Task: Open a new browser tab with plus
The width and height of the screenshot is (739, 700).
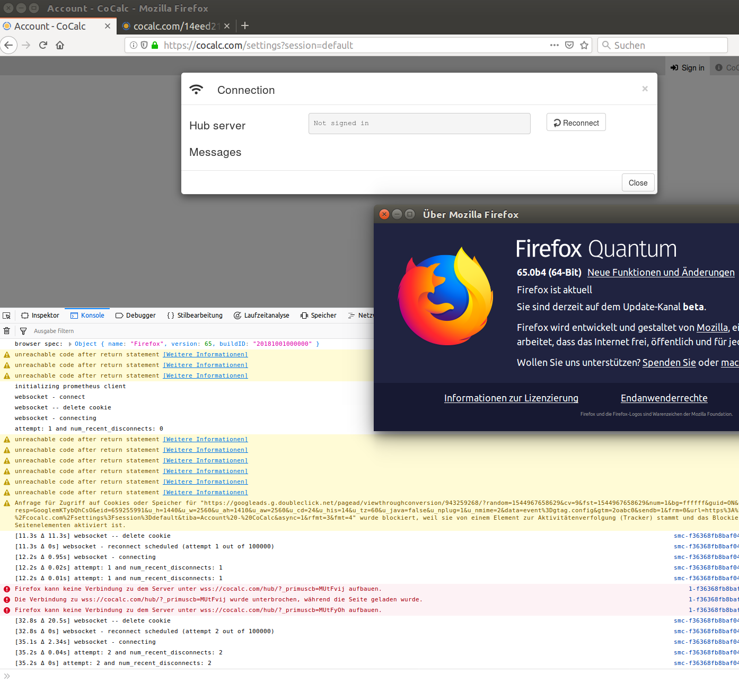Action: coord(245,25)
